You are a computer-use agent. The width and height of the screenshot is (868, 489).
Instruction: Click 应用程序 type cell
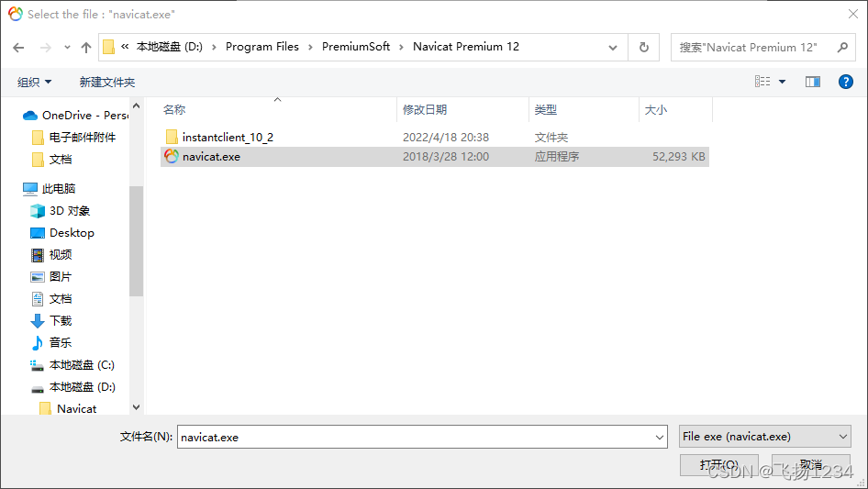point(556,157)
